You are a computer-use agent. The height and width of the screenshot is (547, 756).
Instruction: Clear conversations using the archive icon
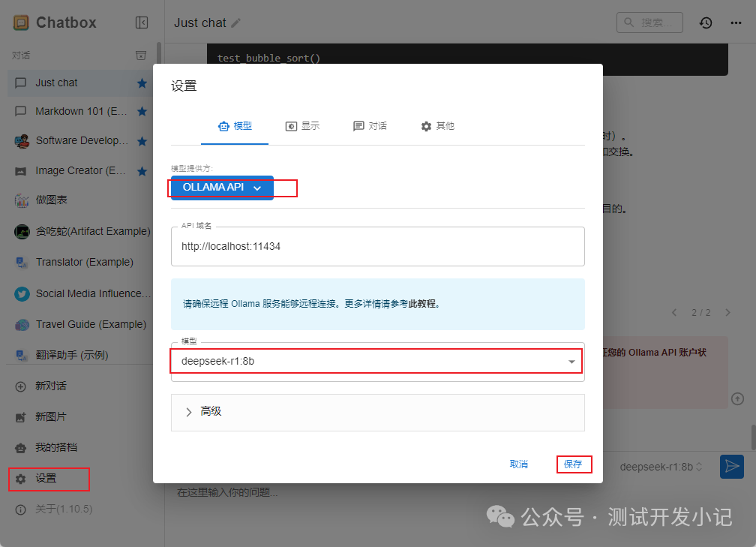click(141, 56)
